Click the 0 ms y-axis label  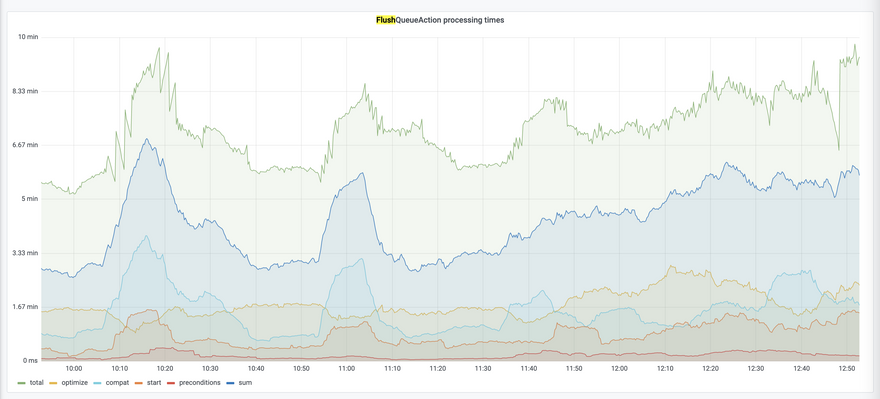[30, 360]
